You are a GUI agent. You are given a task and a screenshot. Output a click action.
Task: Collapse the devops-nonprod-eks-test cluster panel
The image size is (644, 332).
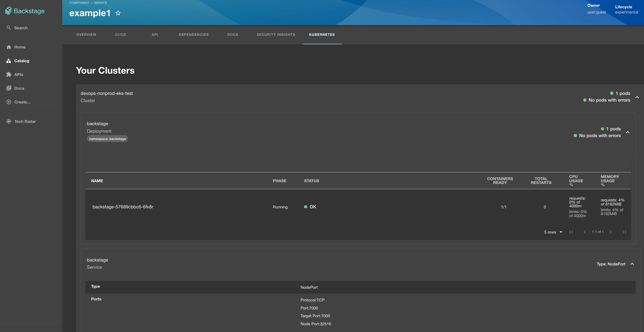click(x=637, y=97)
